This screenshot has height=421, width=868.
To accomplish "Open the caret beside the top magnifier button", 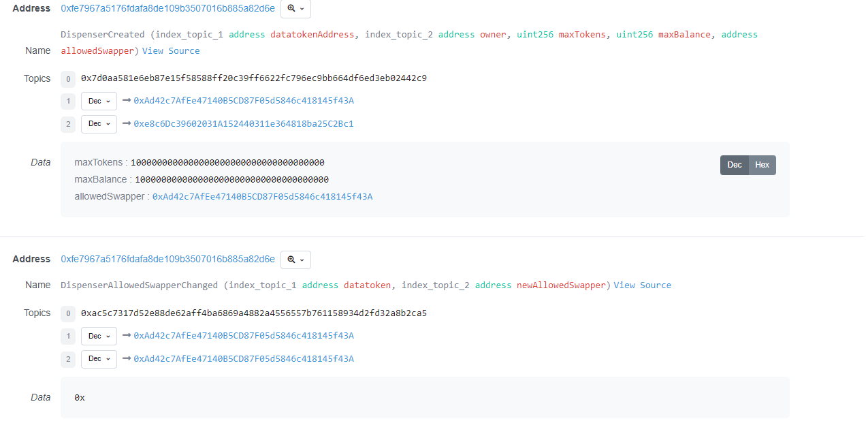I will (x=302, y=9).
